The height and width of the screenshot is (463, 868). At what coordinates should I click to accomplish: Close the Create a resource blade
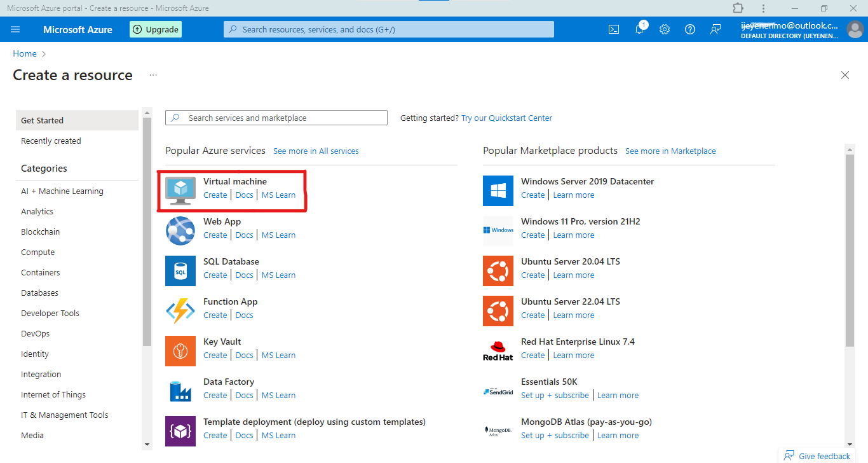point(845,75)
